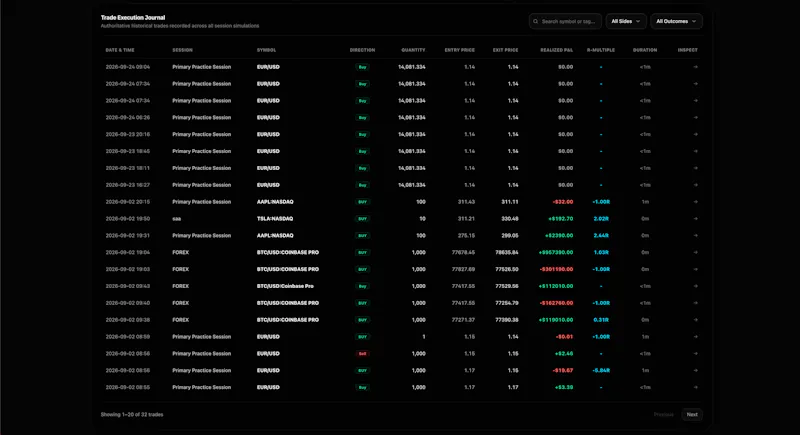Click the 275.15 entry price cell
The height and width of the screenshot is (435, 800).
pyautogui.click(x=466, y=235)
